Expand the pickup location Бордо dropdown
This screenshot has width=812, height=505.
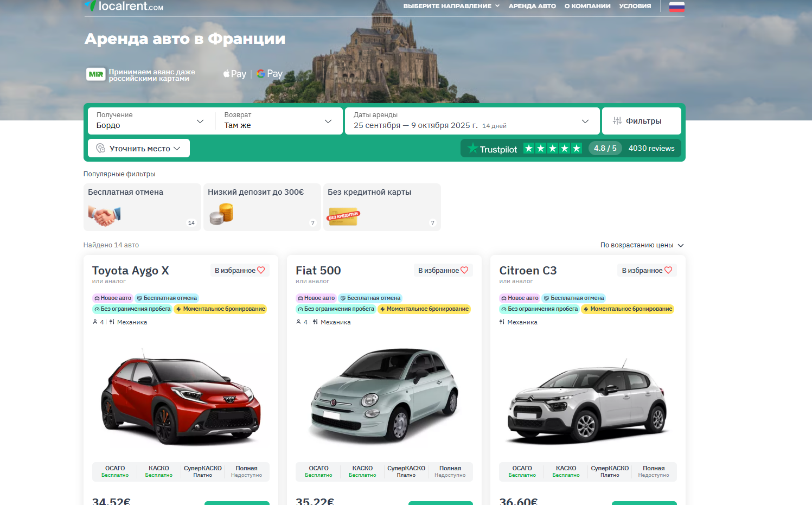tap(150, 121)
